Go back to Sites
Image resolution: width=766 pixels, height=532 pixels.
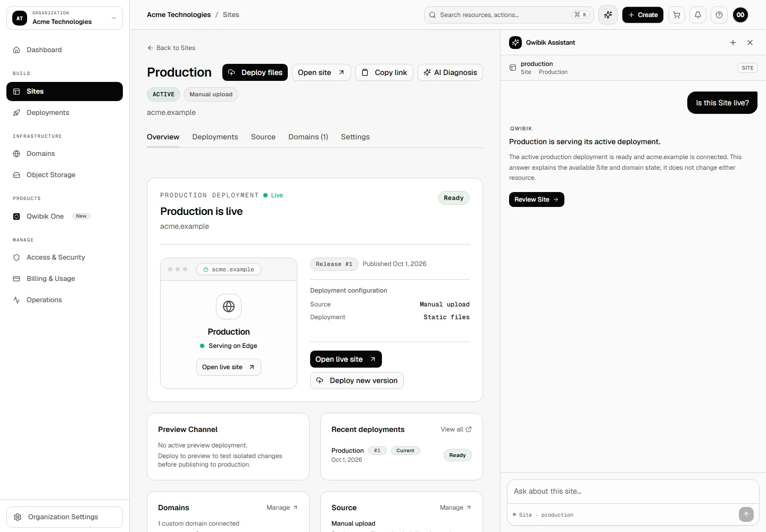coord(171,48)
